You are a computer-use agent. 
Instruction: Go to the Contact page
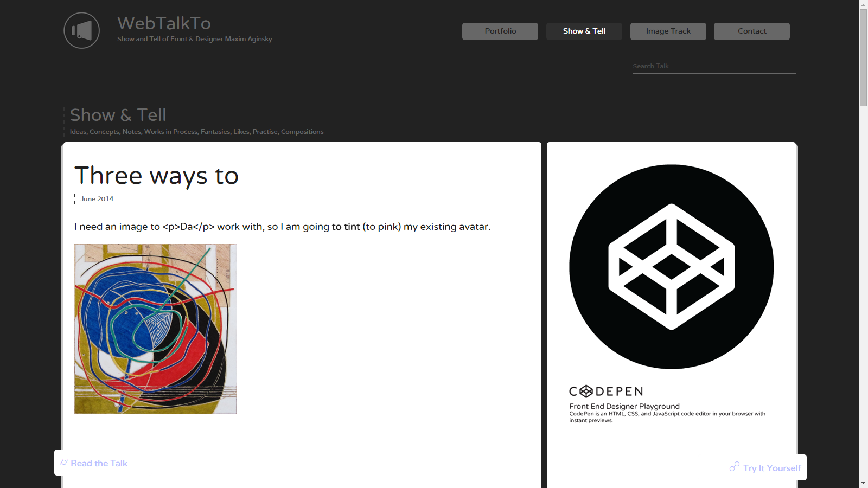click(x=752, y=31)
